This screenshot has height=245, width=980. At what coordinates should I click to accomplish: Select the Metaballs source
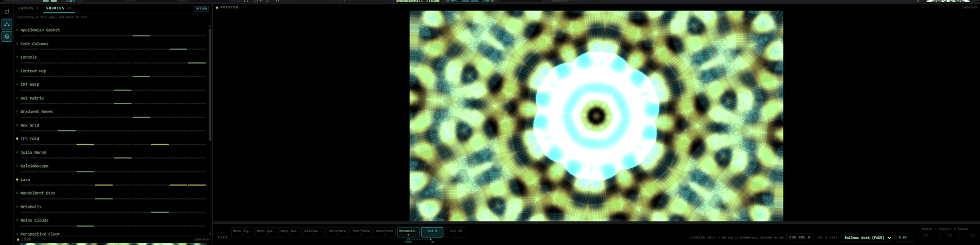click(31, 207)
